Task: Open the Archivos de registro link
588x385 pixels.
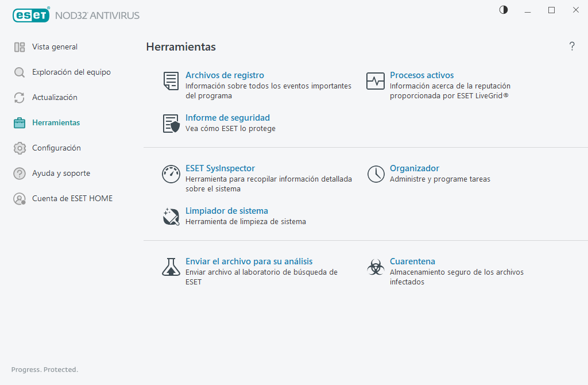Action: click(x=225, y=75)
